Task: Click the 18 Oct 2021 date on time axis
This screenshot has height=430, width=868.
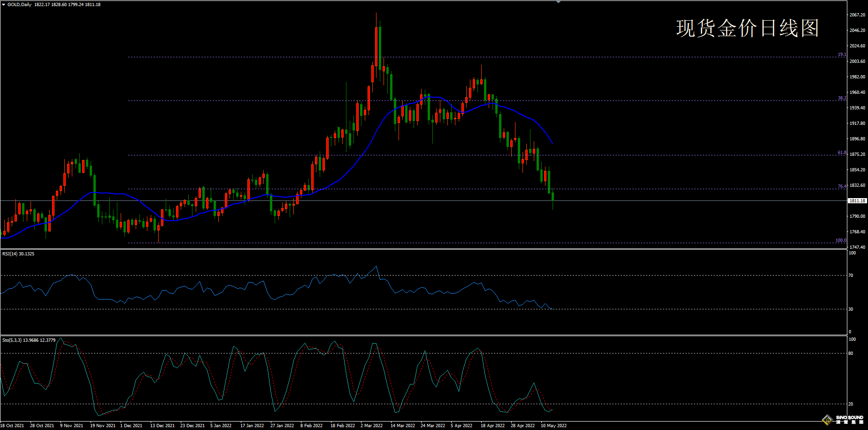Action: [12, 426]
